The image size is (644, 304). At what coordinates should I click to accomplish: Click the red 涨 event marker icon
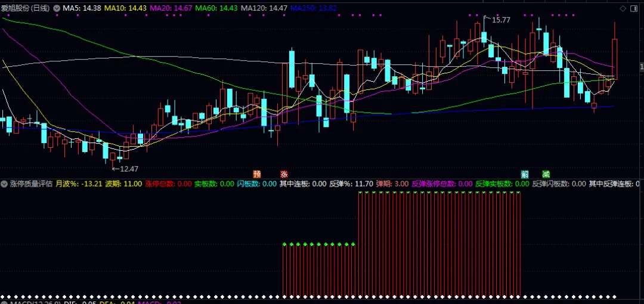(x=284, y=174)
